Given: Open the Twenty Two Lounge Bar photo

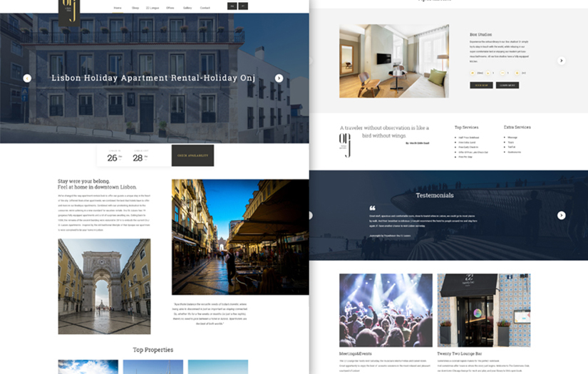Looking at the screenshot, I should (x=484, y=311).
